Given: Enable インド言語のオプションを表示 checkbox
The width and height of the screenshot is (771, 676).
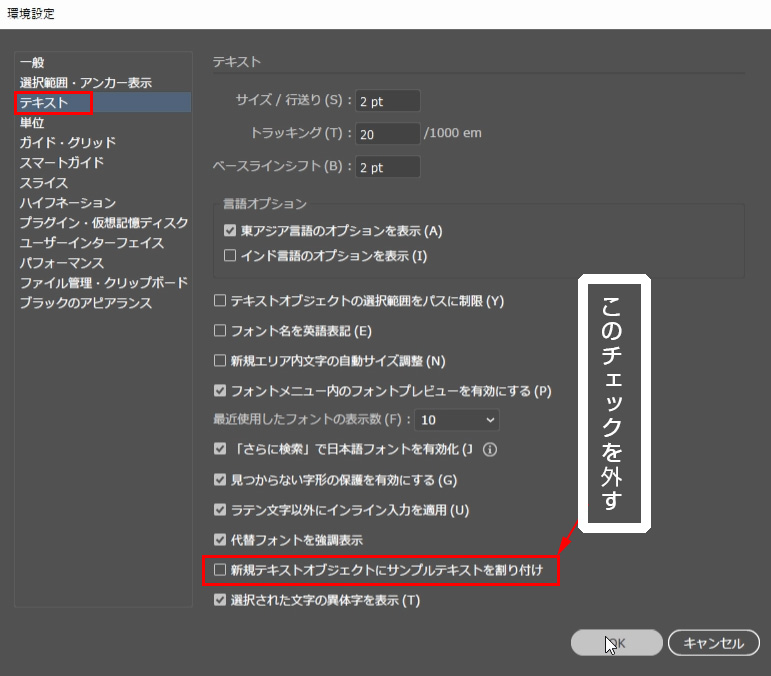Looking at the screenshot, I should [x=230, y=255].
